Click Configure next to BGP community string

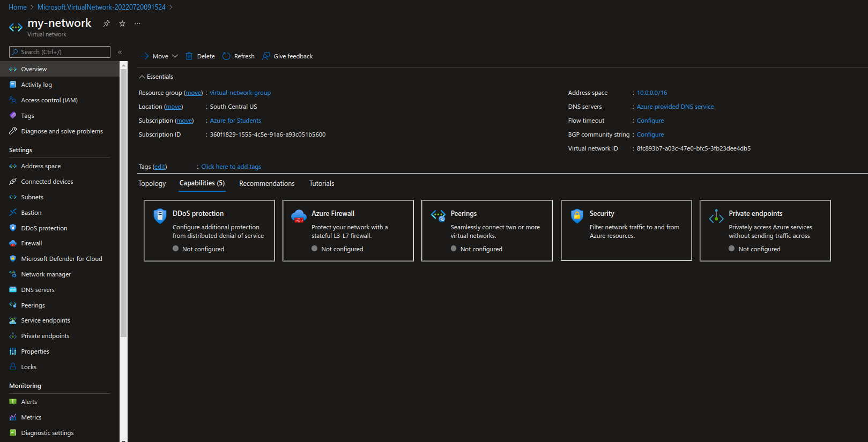(x=650, y=134)
